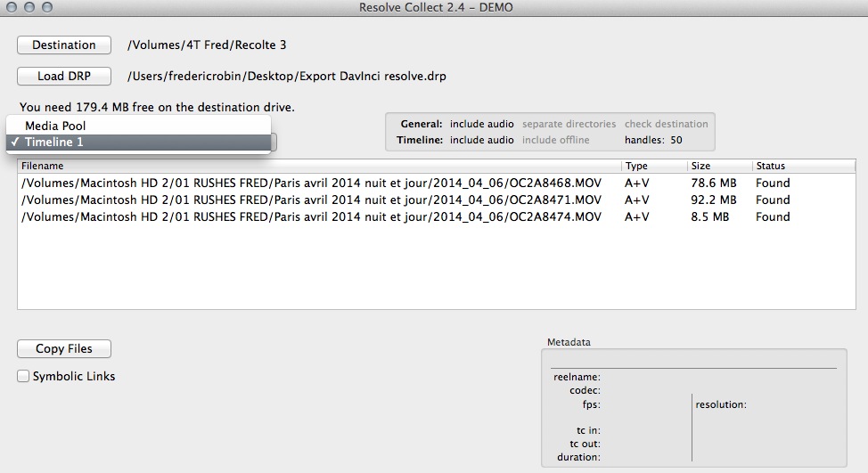Click the destination path /Volumes/4T Fred/Recolte 3
This screenshot has height=473, width=868.
point(207,45)
